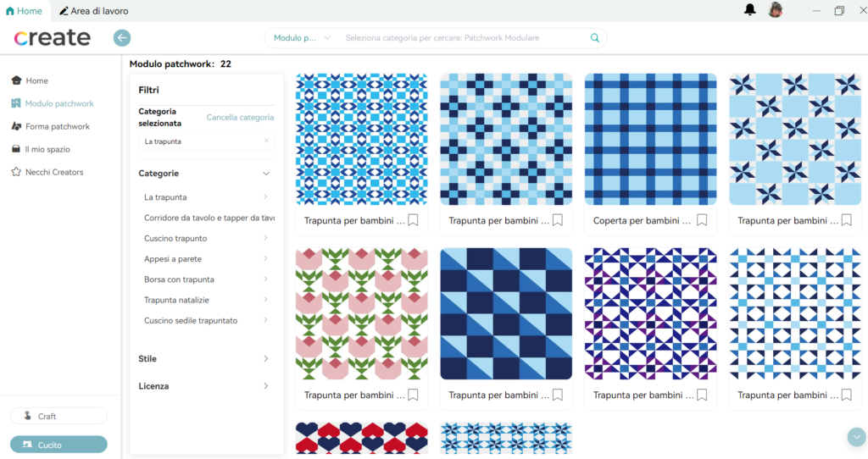
Task: Switch to the Area di lavoro tab
Action: click(x=93, y=11)
